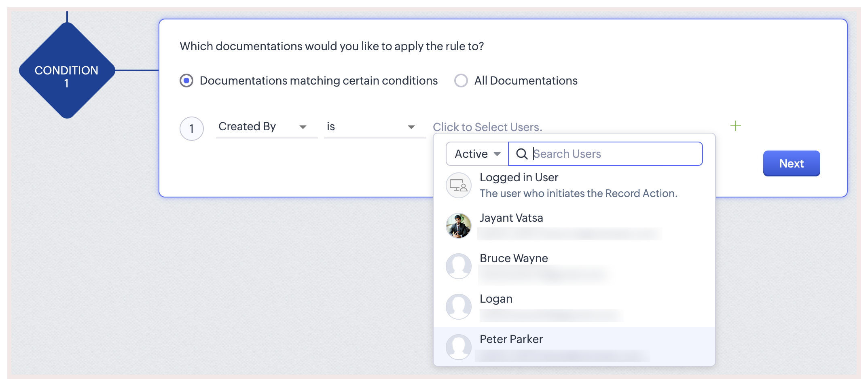Click the search magnifier icon
The height and width of the screenshot is (386, 868).
[522, 154]
